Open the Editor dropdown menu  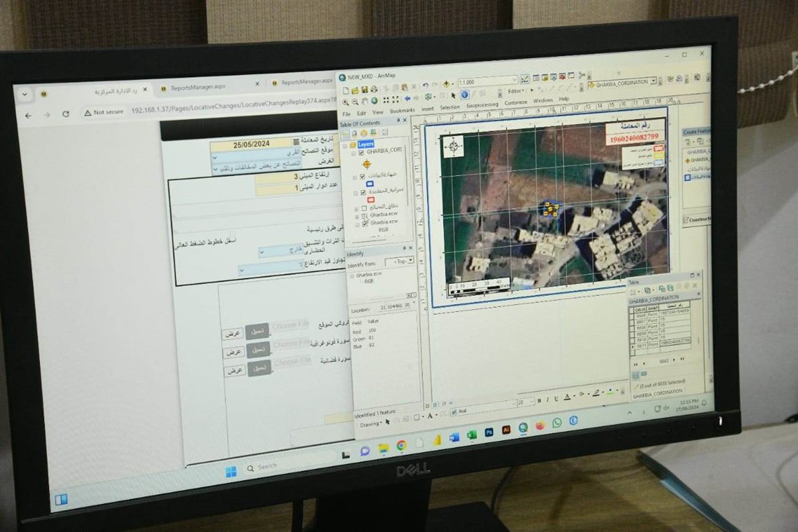point(516,90)
